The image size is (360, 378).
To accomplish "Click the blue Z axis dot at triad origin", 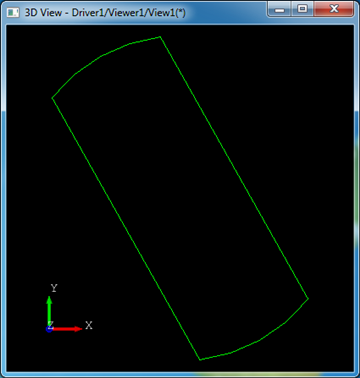I will [49, 329].
